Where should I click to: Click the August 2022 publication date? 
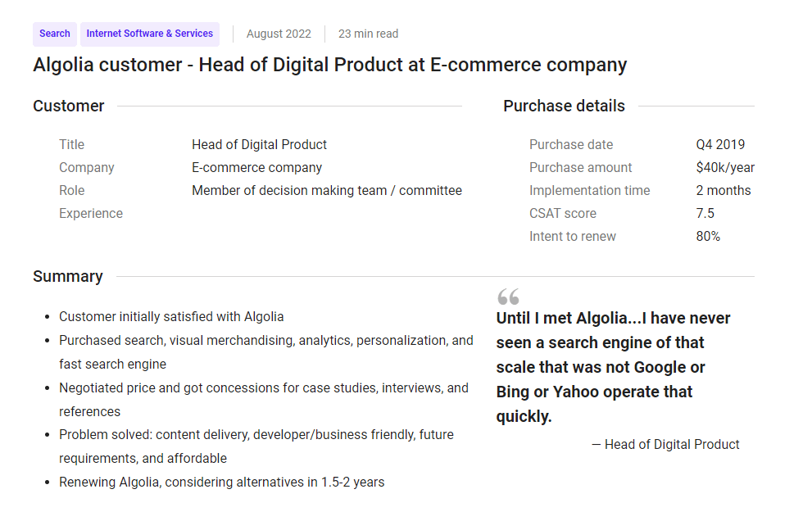tap(279, 34)
